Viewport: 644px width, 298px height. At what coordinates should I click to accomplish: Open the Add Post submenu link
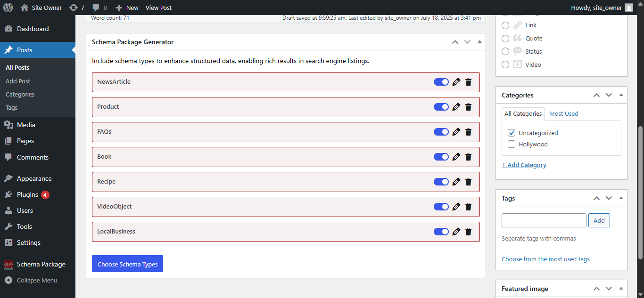coord(18,81)
